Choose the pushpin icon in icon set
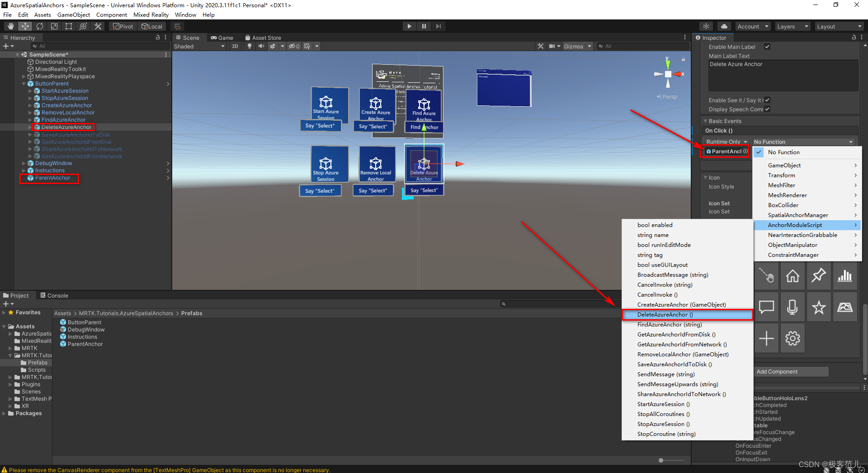The width and height of the screenshot is (868, 473). pyautogui.click(x=819, y=276)
